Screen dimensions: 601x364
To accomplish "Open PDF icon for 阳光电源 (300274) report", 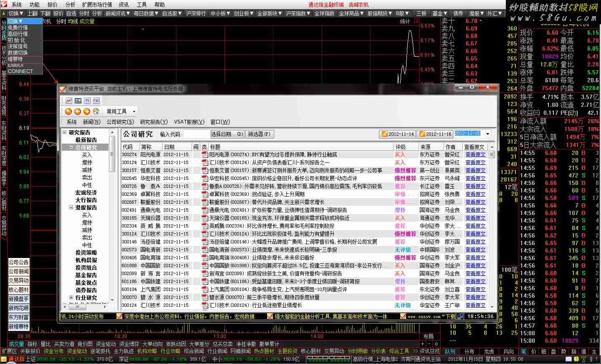I will pos(205,154).
